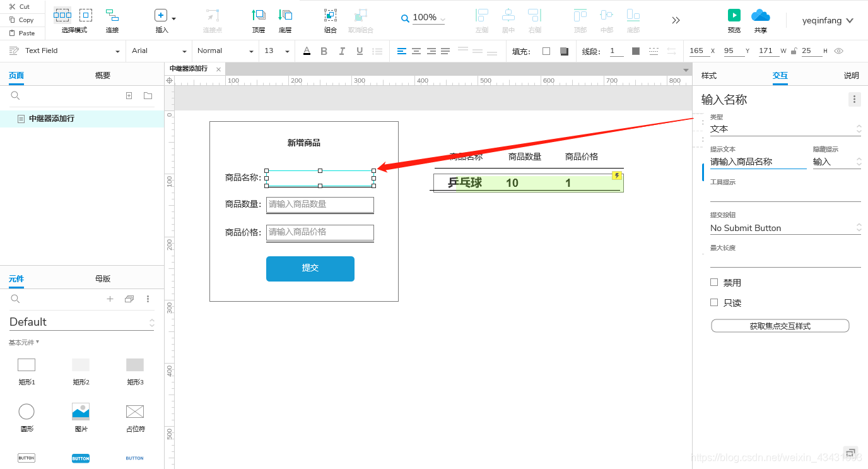Click the Cut scissors command

[20, 6]
